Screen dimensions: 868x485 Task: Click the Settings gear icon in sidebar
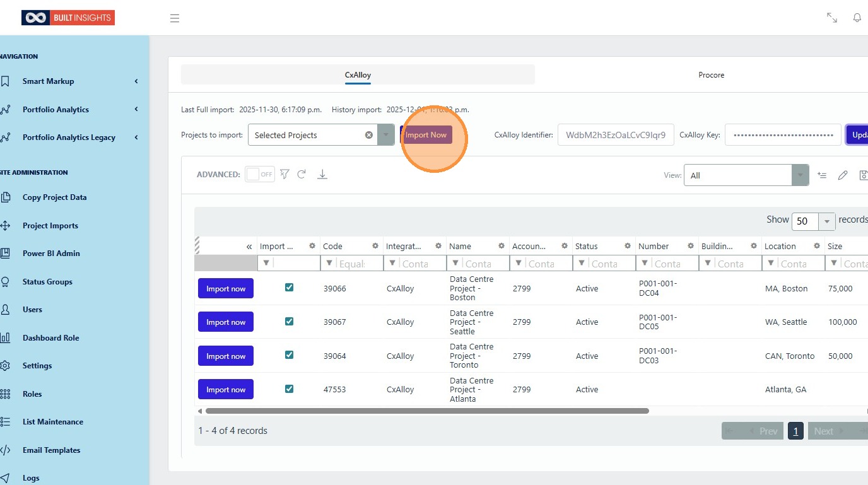click(5, 366)
